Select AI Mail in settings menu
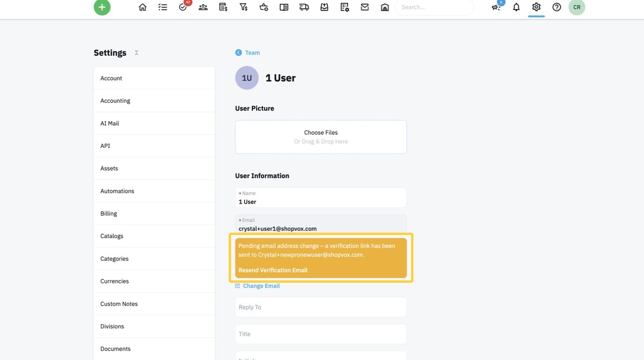 point(154,123)
